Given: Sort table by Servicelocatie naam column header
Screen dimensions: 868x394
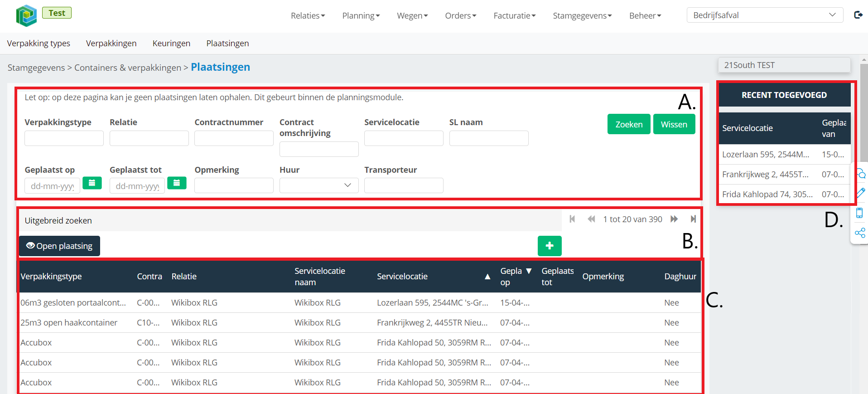Looking at the screenshot, I should [x=320, y=276].
